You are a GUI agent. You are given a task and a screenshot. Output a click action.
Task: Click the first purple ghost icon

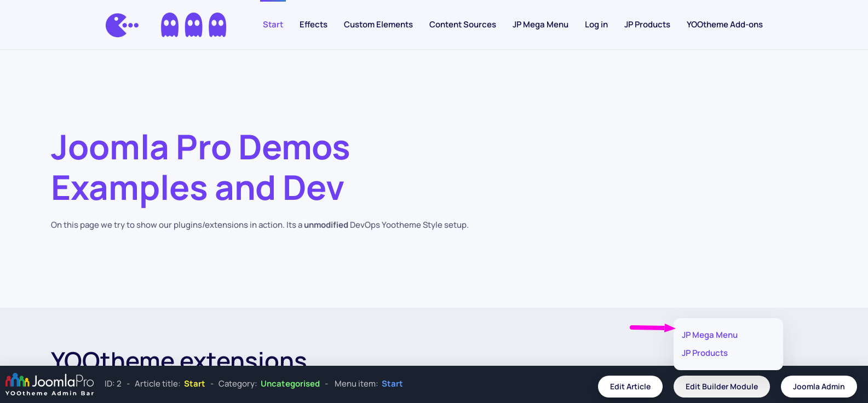[170, 25]
